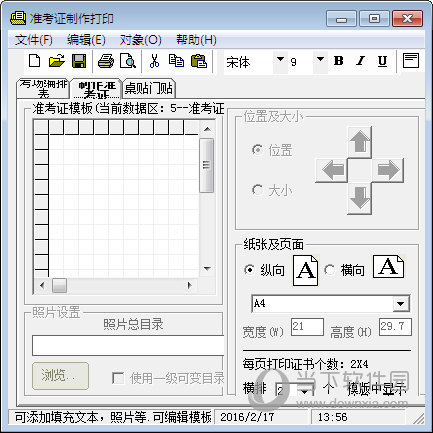Click the Copy icon in toolbar
The image size is (433, 433).
(x=176, y=61)
